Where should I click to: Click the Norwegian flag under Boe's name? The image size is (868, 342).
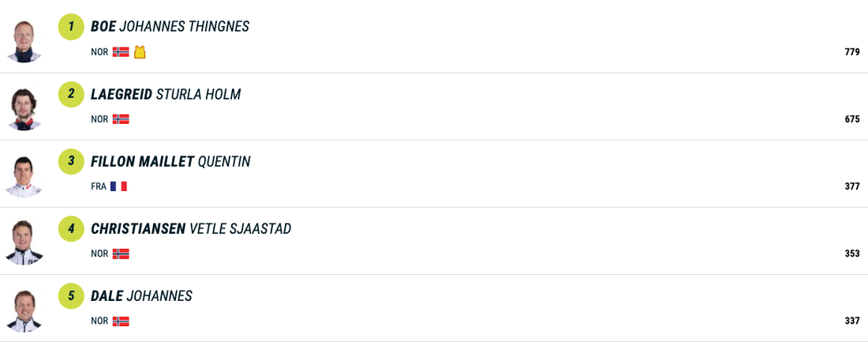[x=121, y=52]
